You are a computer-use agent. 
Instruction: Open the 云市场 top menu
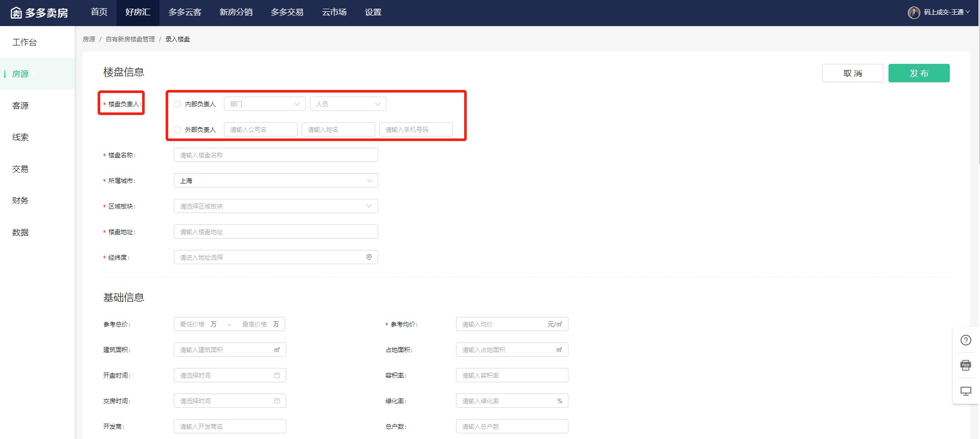334,12
